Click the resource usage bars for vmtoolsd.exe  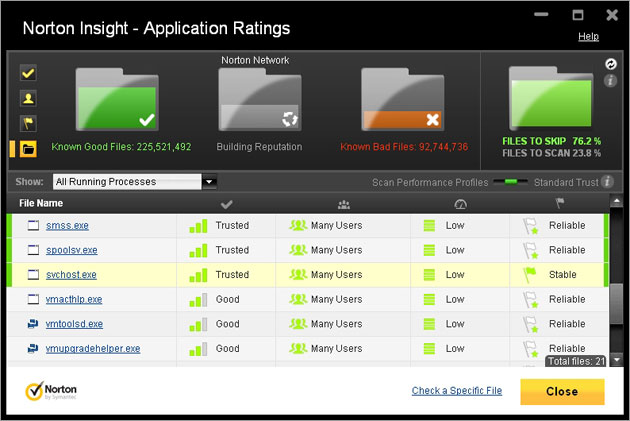(x=429, y=324)
